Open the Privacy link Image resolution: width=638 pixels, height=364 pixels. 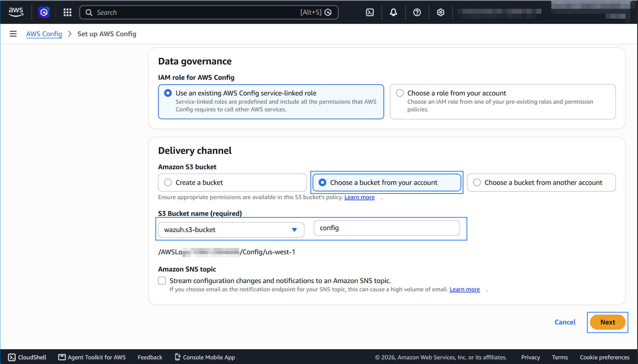coord(530,357)
